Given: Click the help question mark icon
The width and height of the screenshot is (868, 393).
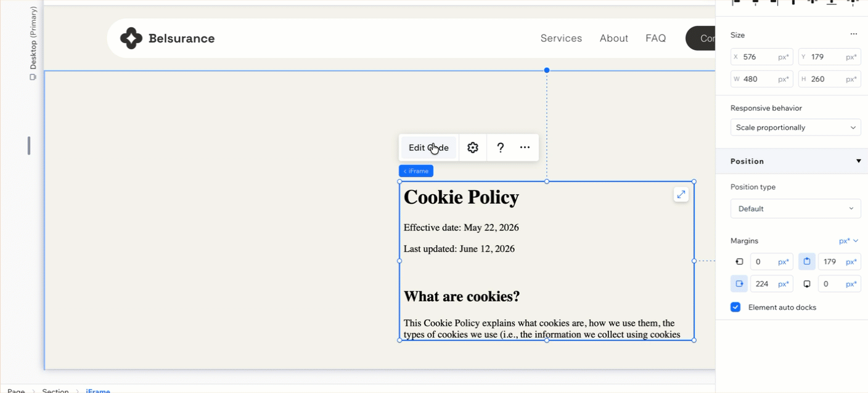Looking at the screenshot, I should [501, 148].
